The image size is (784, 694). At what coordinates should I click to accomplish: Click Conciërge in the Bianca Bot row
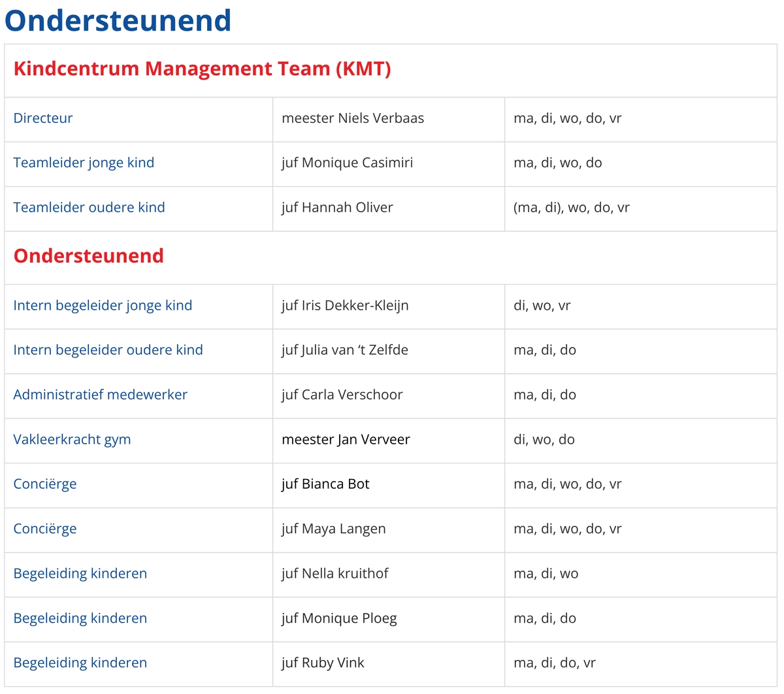[x=45, y=484]
